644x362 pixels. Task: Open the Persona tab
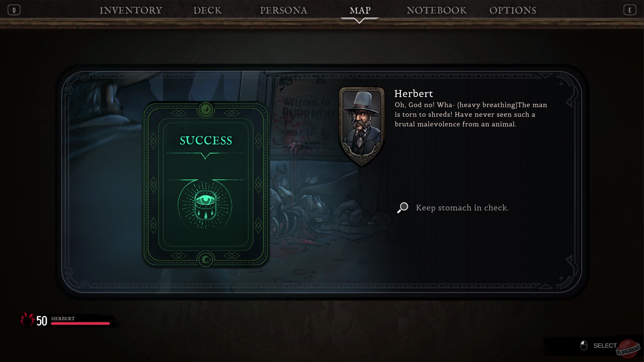click(283, 10)
